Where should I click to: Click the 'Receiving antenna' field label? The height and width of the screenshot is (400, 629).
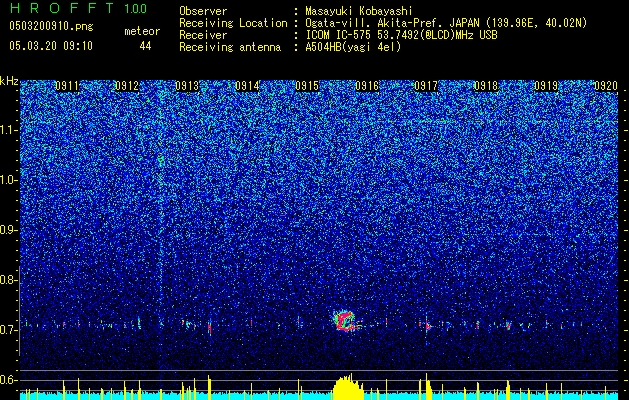(x=230, y=47)
